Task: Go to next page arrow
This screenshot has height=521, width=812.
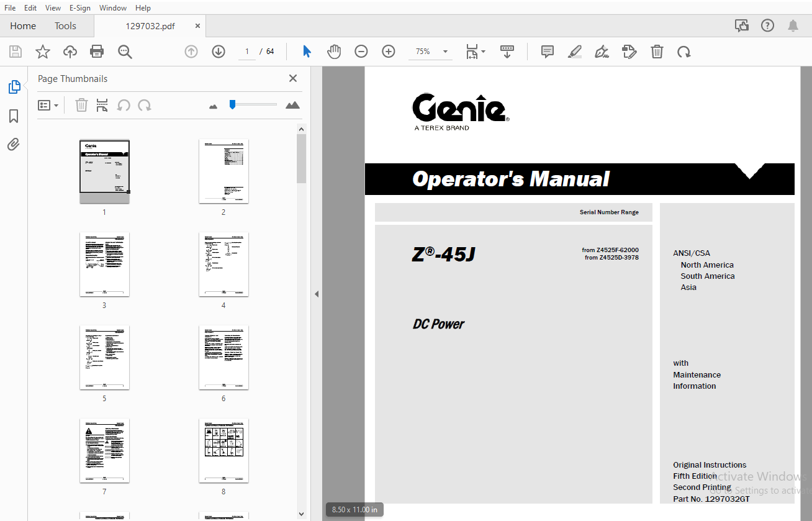Action: (x=219, y=52)
